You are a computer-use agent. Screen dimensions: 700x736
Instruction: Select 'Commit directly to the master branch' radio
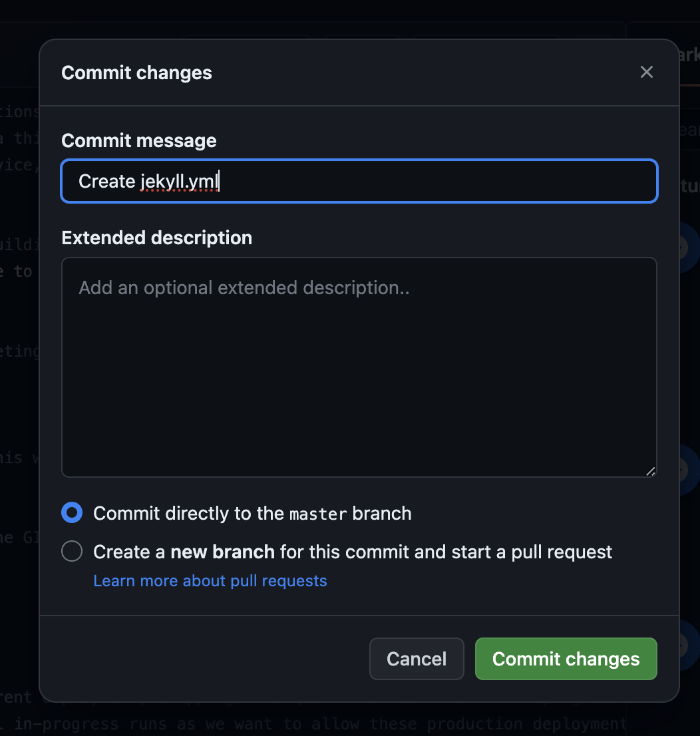(72, 513)
